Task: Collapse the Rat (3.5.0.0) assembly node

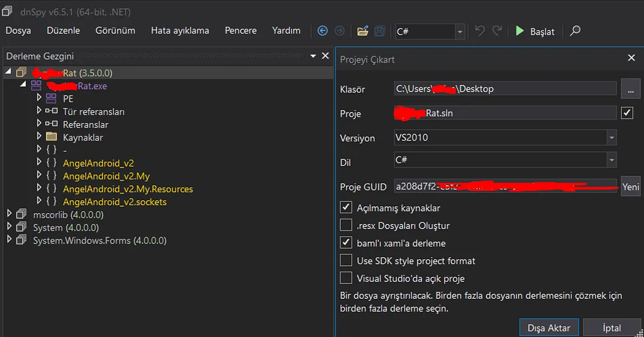Action: (x=8, y=72)
